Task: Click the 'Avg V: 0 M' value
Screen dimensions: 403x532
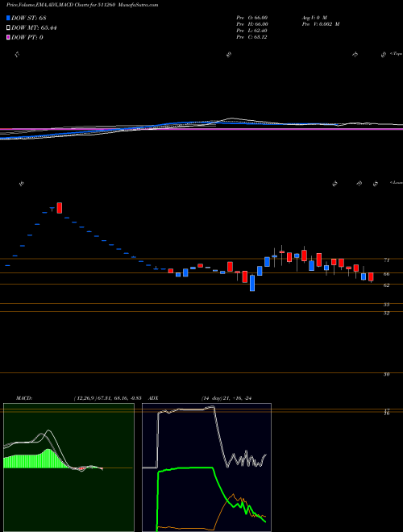Action: point(314,17)
